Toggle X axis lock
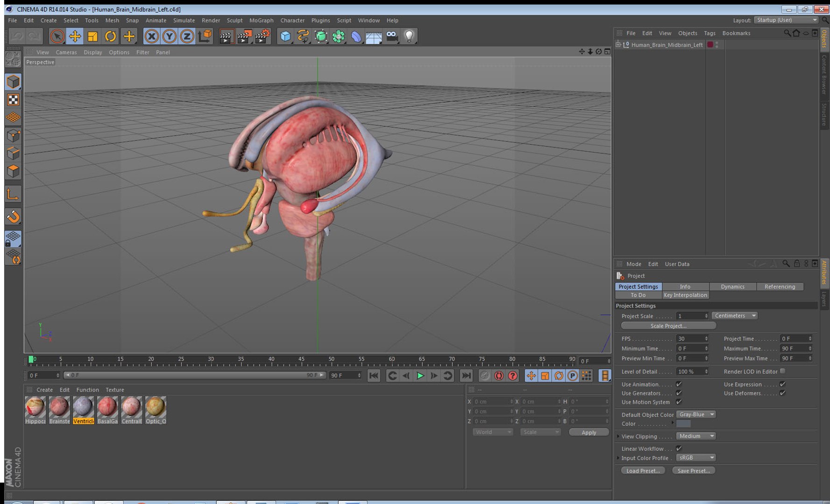 coord(151,36)
